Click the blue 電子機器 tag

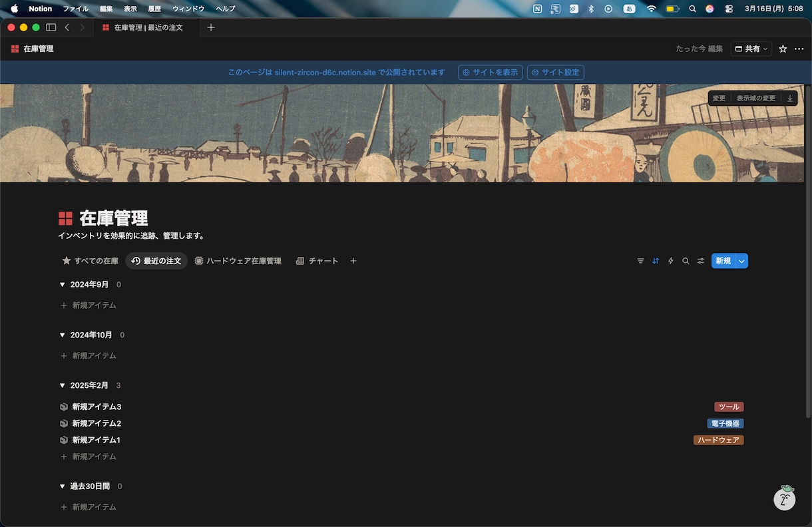[x=725, y=423]
